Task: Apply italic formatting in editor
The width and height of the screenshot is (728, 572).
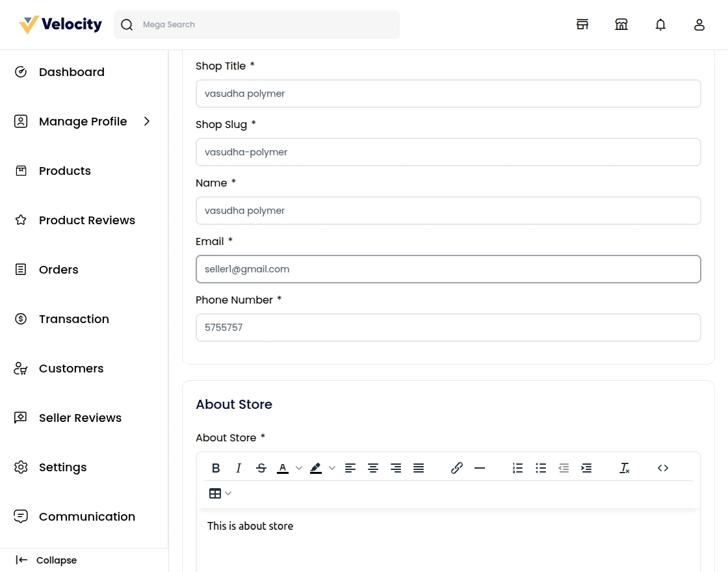Action: tap(239, 468)
